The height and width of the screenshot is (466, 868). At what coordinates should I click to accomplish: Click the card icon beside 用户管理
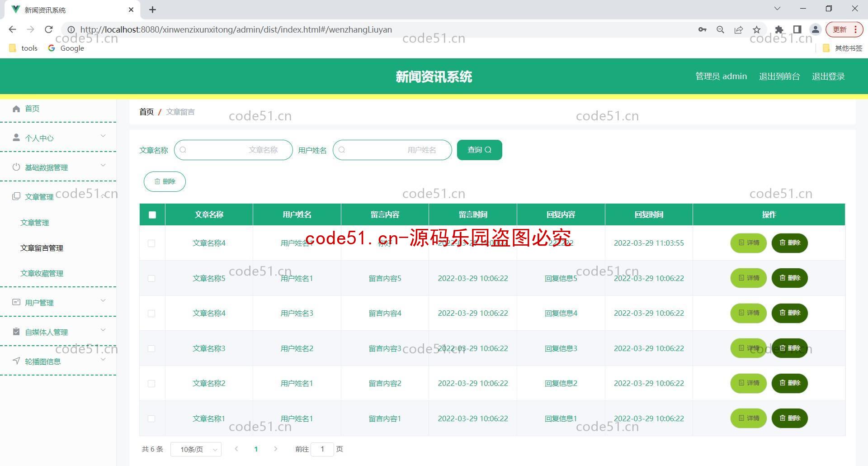pyautogui.click(x=16, y=302)
